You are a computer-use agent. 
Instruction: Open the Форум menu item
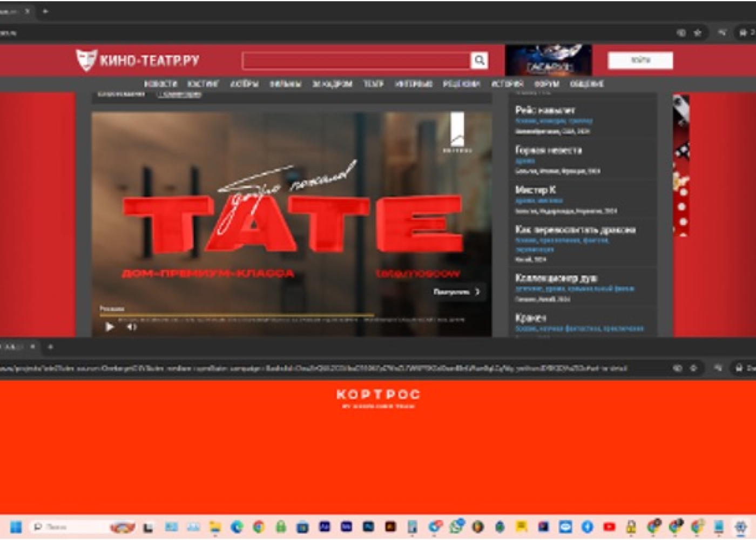coord(546,84)
